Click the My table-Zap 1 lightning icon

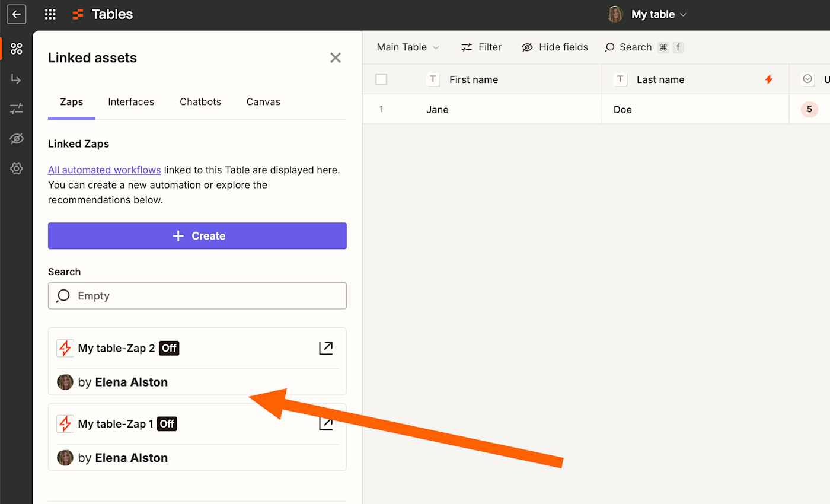point(65,424)
